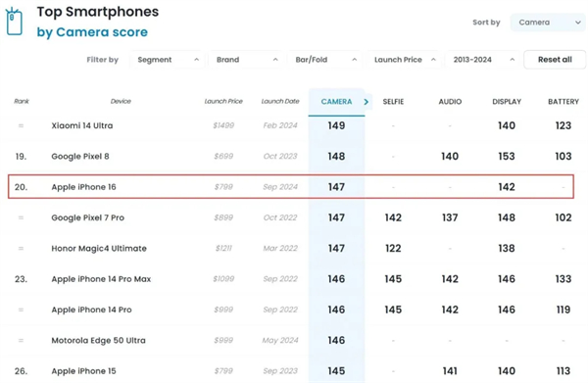Click the smartphone logo icon
588x383 pixels.
click(x=15, y=22)
